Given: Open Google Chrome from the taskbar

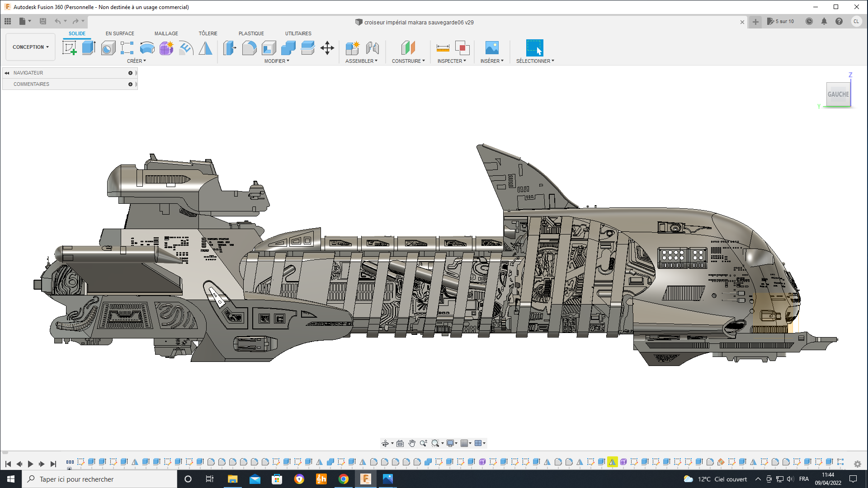Looking at the screenshot, I should coord(344,479).
